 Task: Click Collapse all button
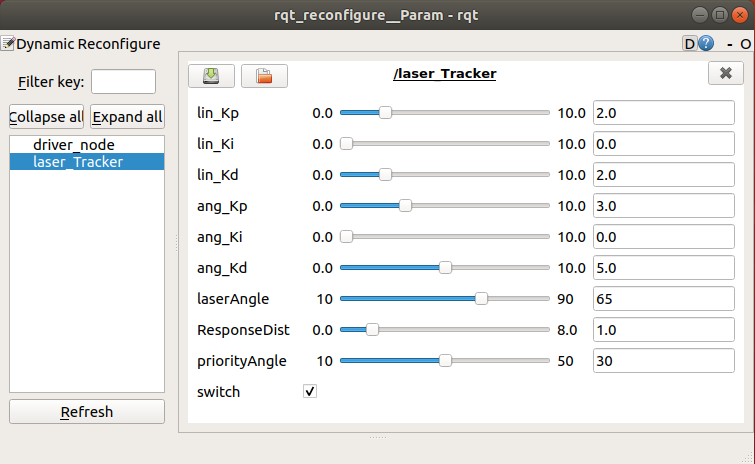point(46,116)
